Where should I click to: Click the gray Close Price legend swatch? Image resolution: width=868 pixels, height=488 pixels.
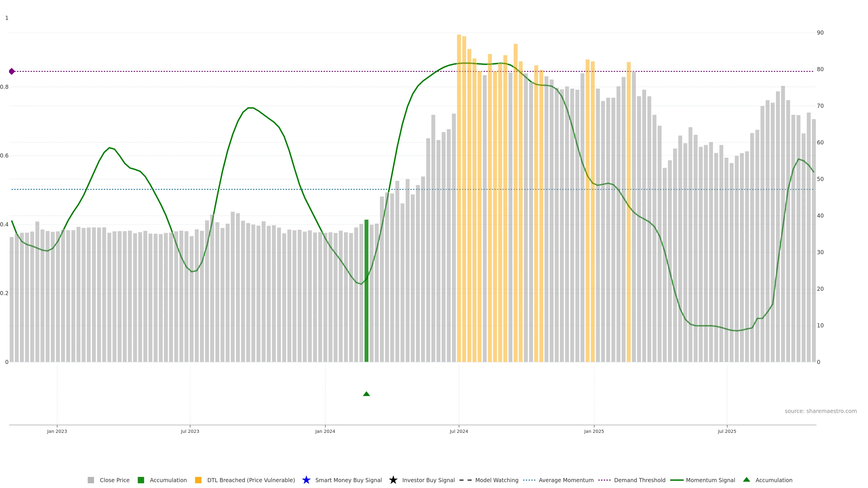[x=91, y=480]
